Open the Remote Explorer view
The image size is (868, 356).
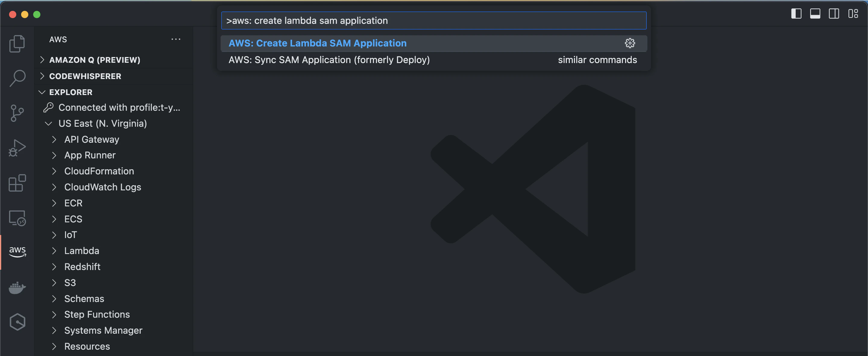pyautogui.click(x=17, y=218)
